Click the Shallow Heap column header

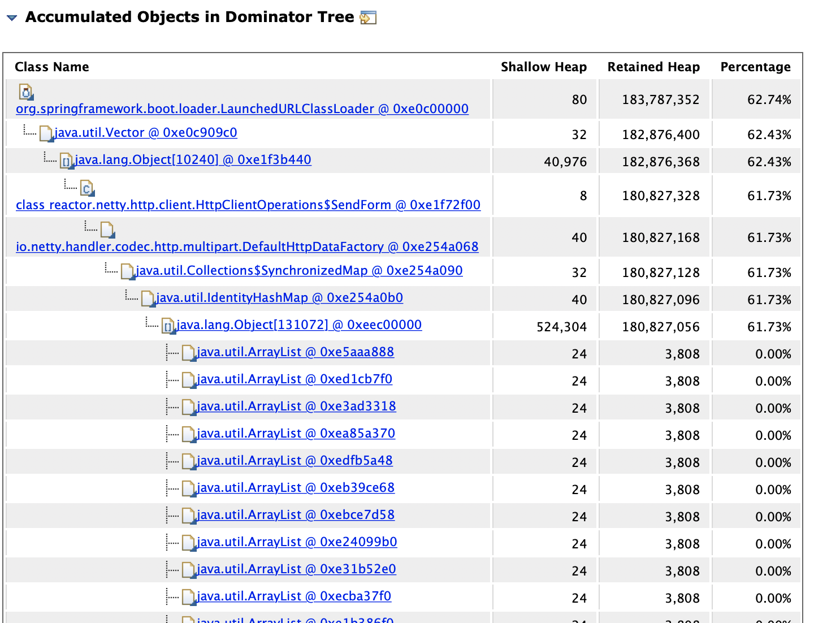click(544, 67)
